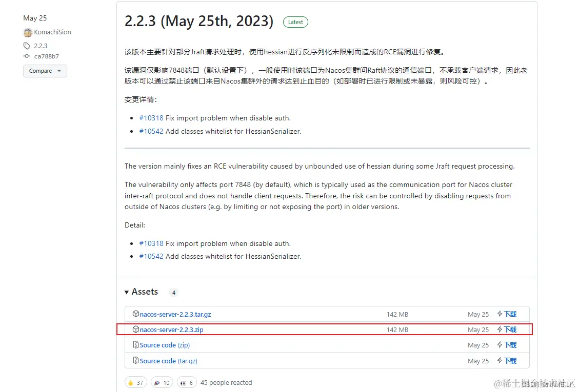Toggle eyes reaction with 6
Viewport: 579px width, 392px height.
point(187,383)
